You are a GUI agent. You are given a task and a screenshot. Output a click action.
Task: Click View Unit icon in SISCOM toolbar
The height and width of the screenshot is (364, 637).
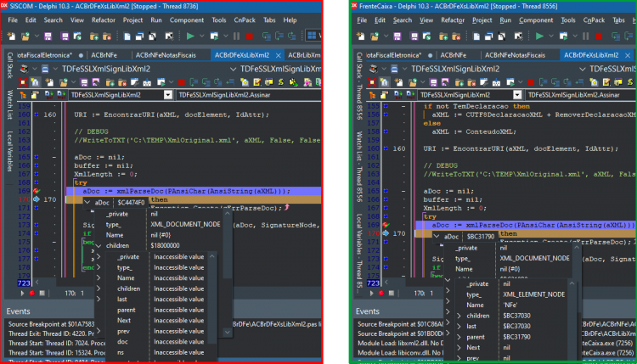(127, 36)
